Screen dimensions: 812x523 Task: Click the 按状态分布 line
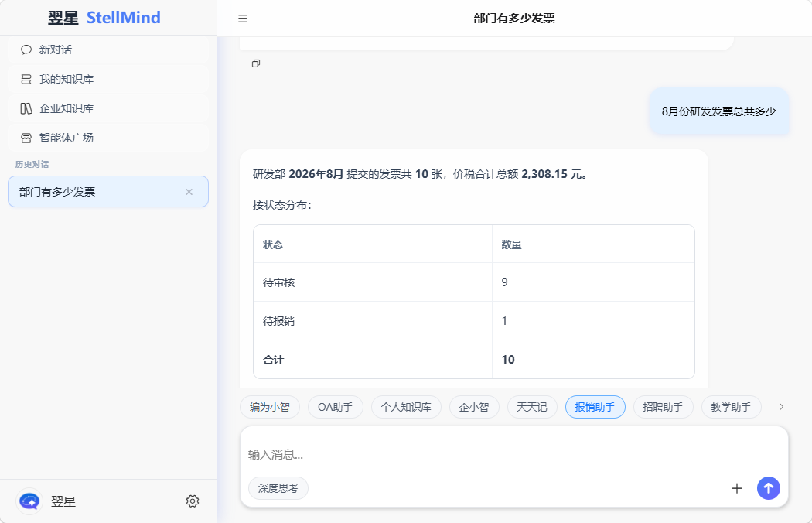[x=282, y=205]
